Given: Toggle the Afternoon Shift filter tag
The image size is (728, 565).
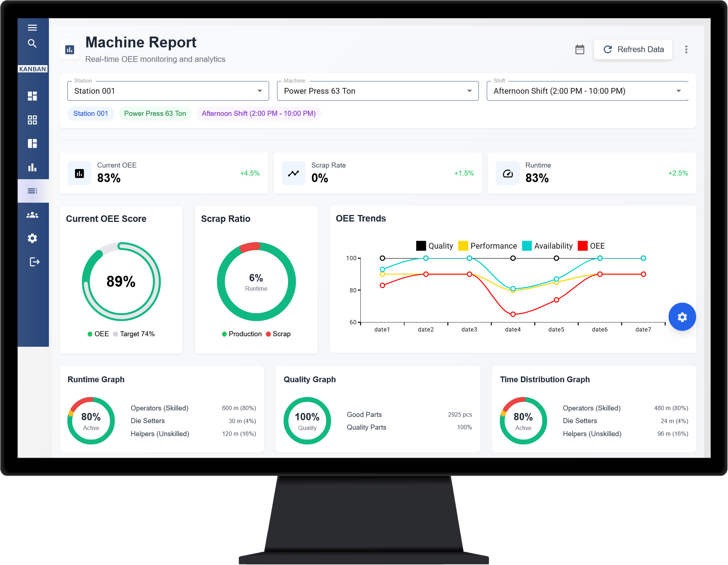Looking at the screenshot, I should 258,113.
